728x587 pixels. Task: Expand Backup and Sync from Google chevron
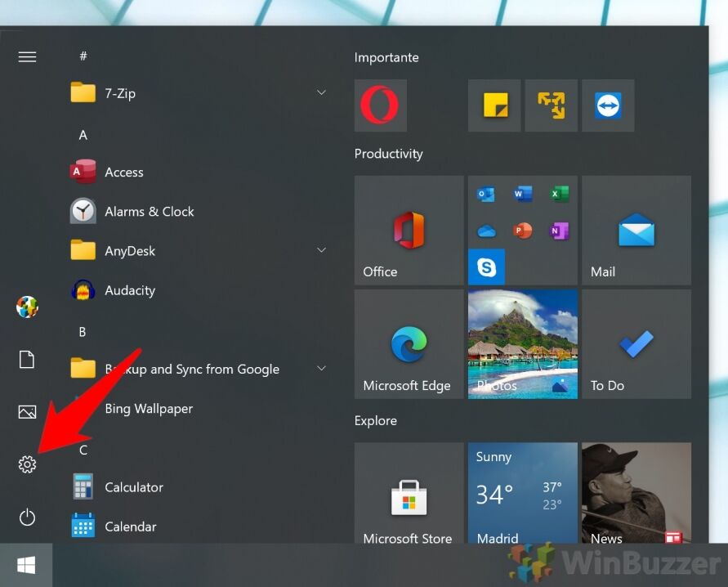coord(321,369)
